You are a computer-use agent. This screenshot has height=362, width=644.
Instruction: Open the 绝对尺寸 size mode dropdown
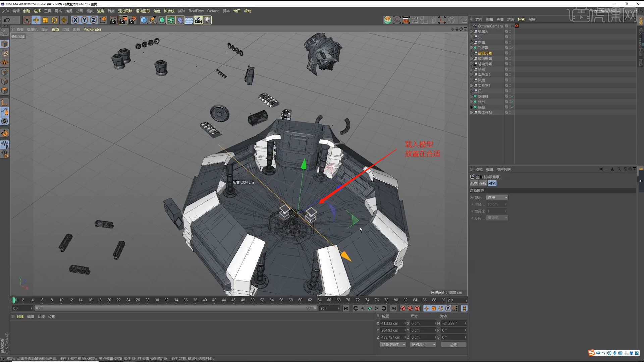(423, 345)
